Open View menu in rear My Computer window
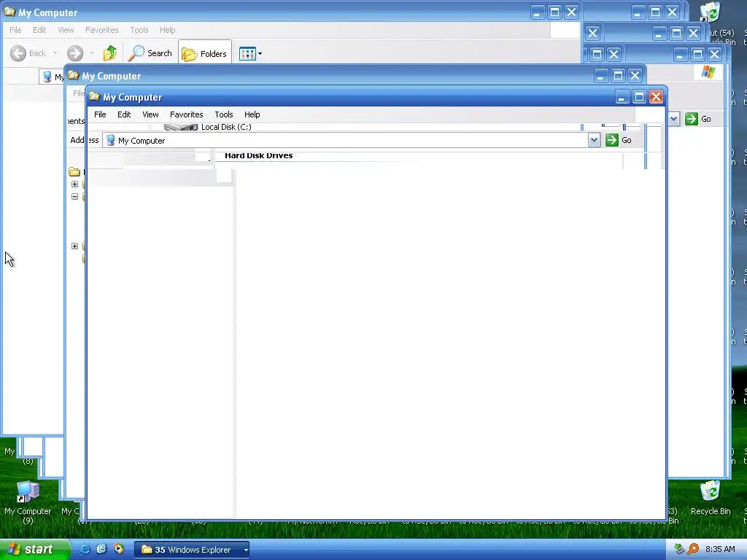747x560 pixels. (66, 29)
